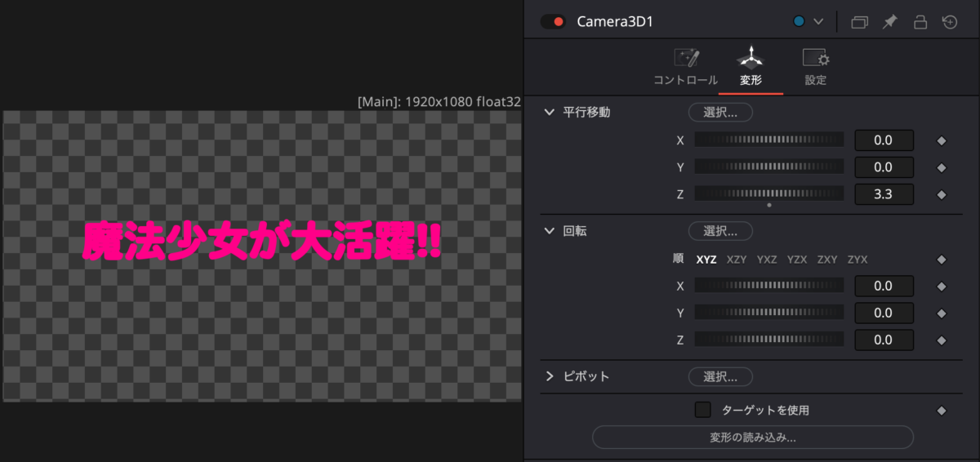The height and width of the screenshot is (462, 980).
Task: Click the versions icon in Camera3D1 header
Action: click(x=859, y=22)
